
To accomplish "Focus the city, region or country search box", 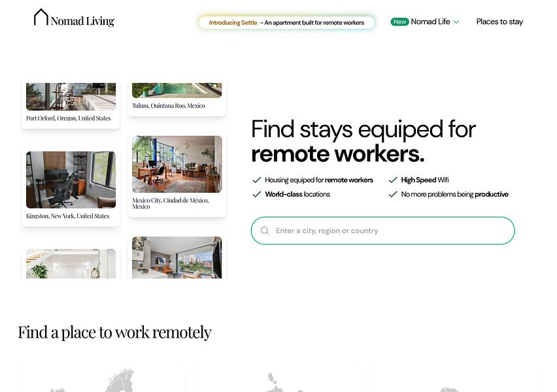I will tap(382, 231).
